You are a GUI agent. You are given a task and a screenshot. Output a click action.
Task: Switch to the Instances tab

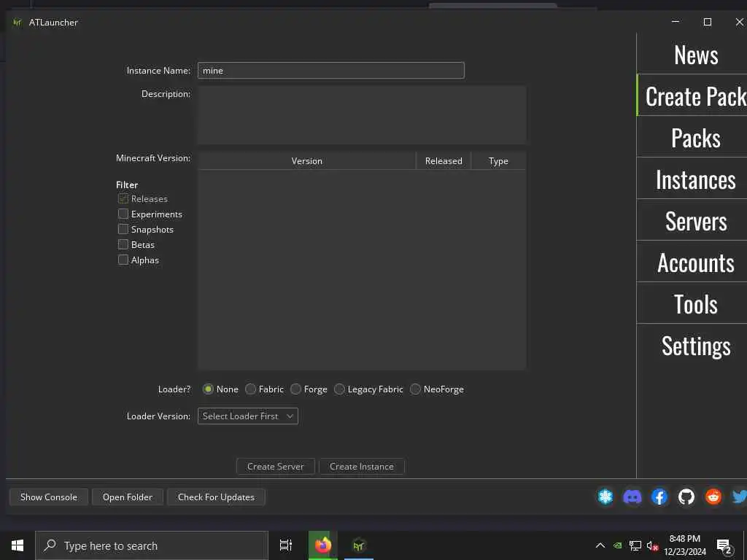coord(692,179)
